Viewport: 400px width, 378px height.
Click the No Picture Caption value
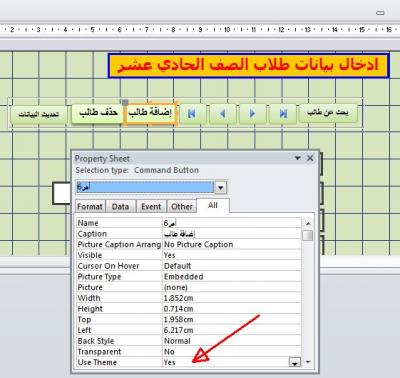pyautogui.click(x=232, y=244)
